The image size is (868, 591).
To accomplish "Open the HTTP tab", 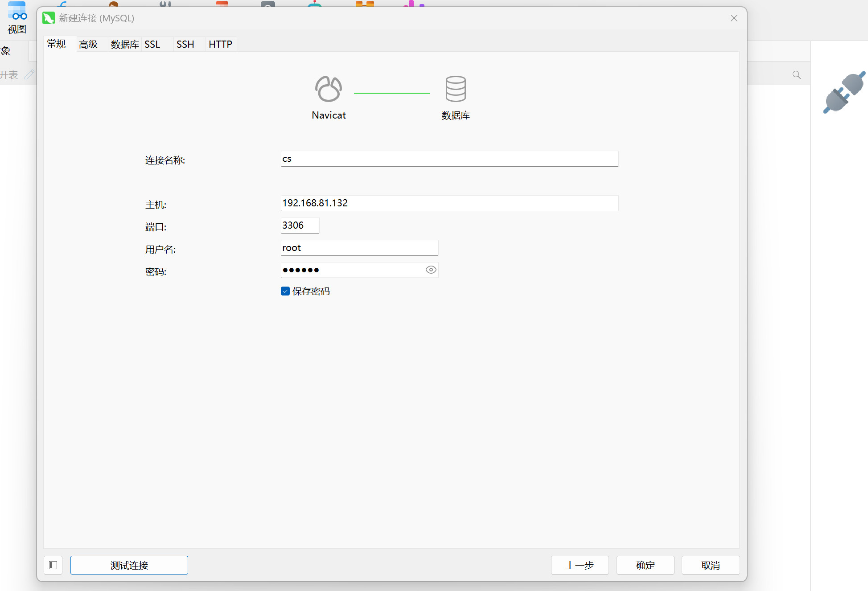I will coord(220,44).
